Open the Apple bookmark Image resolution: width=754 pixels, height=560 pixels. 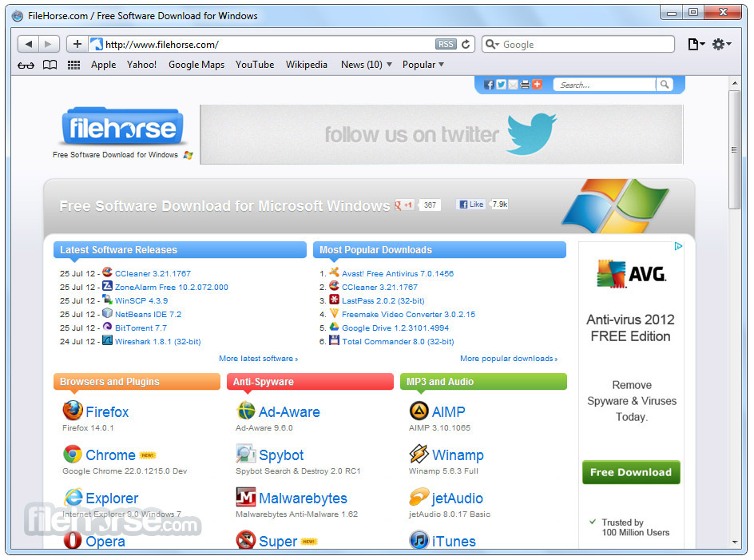pos(103,65)
